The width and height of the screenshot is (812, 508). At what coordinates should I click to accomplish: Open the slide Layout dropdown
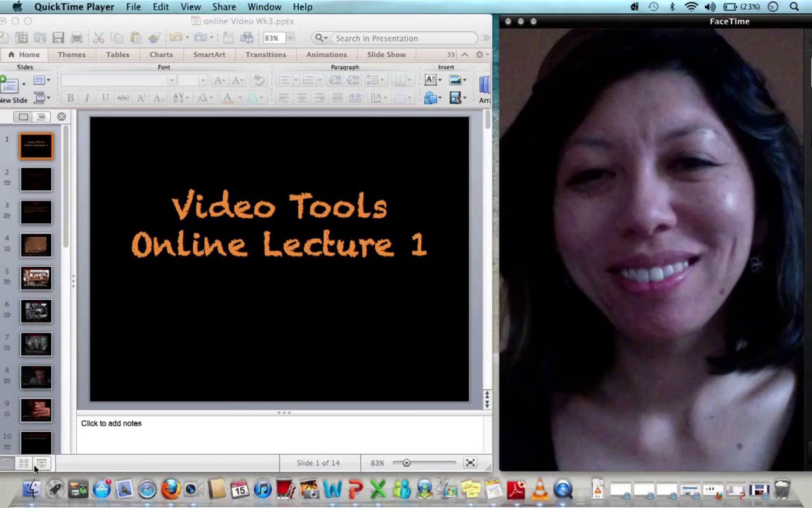[x=42, y=81]
